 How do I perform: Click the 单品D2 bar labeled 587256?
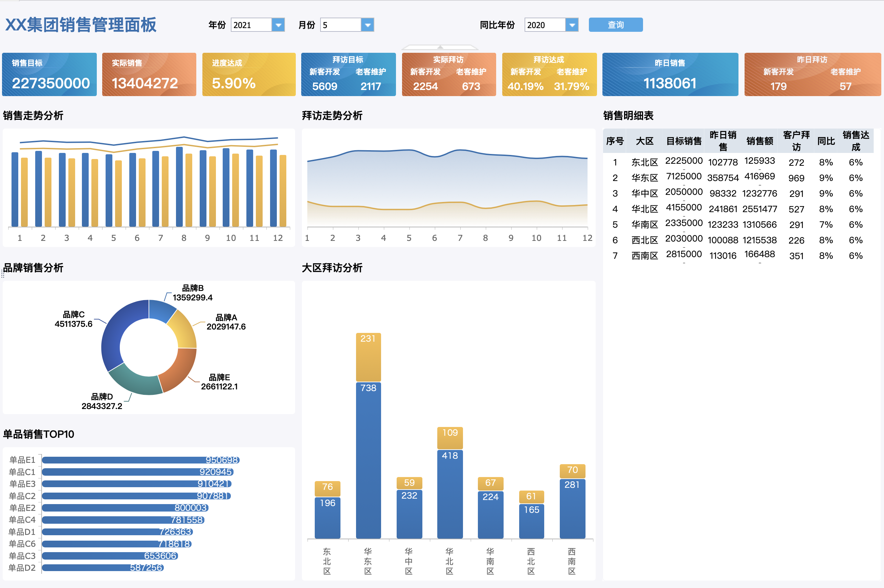[x=103, y=567]
